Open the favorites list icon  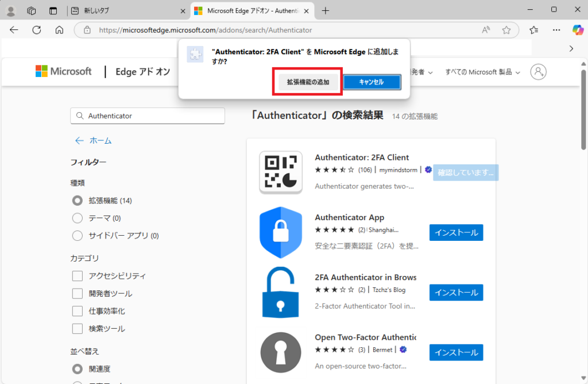pos(533,30)
